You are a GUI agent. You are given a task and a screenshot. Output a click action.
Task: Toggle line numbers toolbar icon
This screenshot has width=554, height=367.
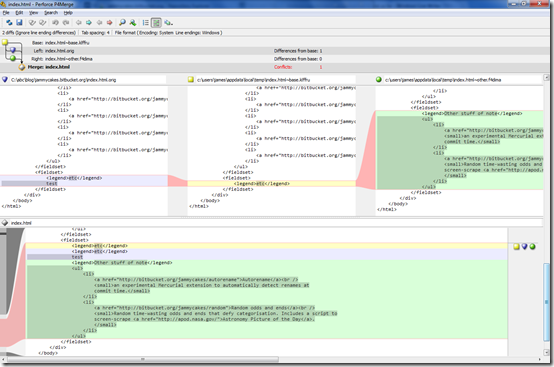146,23
